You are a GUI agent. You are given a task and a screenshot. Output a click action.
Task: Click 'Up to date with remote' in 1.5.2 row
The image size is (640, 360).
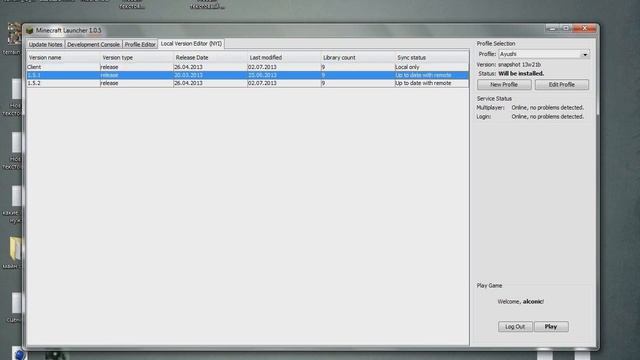(x=432, y=83)
